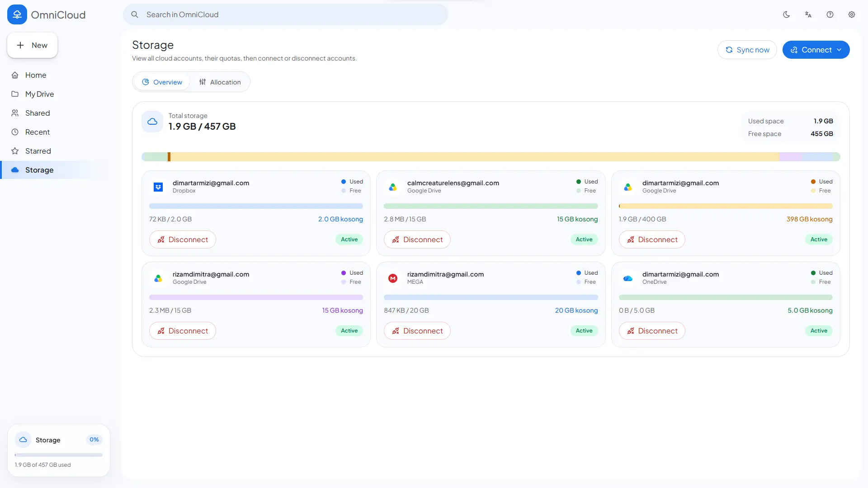Image resolution: width=868 pixels, height=488 pixels.
Task: Click the Google Drive icon for rizamdimitra@gmail.com
Action: [158, 278]
